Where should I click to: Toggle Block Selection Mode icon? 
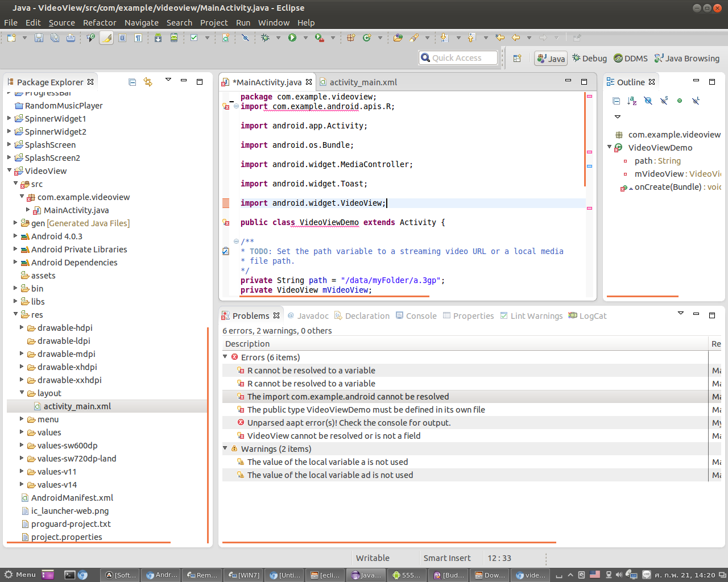click(x=122, y=38)
